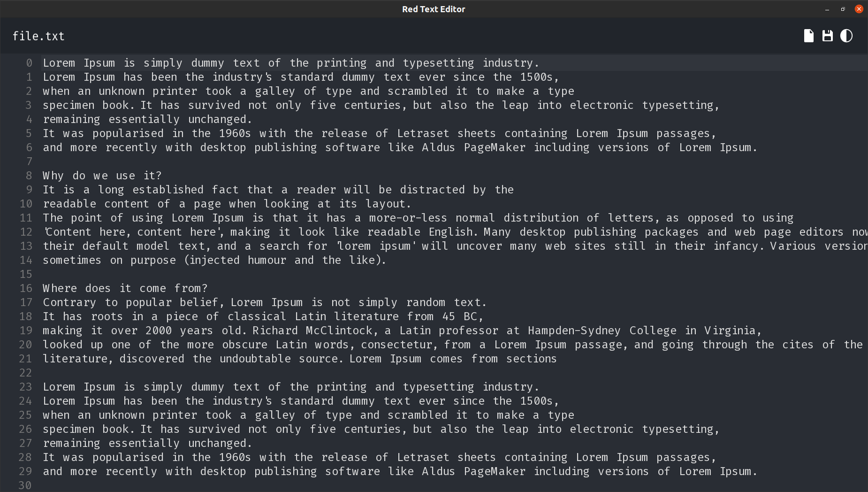Click the save floppy disk icon
868x492 pixels.
click(828, 36)
